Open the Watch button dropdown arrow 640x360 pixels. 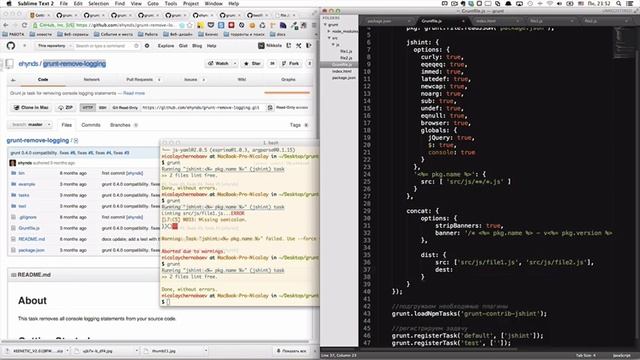235,63
